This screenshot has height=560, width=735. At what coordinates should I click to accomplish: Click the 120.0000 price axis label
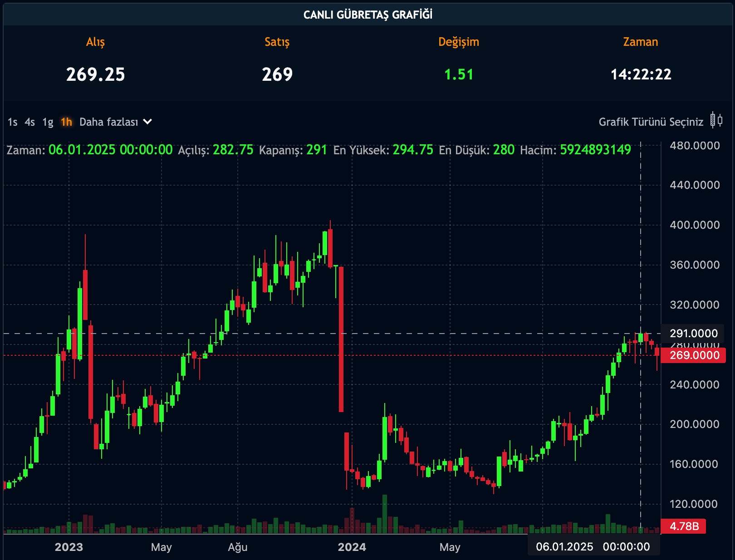tap(695, 504)
